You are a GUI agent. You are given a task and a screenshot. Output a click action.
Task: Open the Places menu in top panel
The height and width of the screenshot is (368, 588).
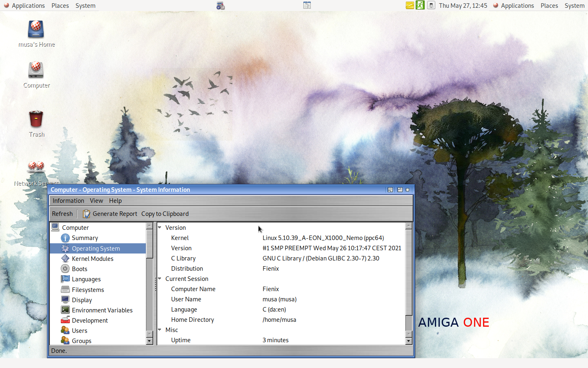60,6
